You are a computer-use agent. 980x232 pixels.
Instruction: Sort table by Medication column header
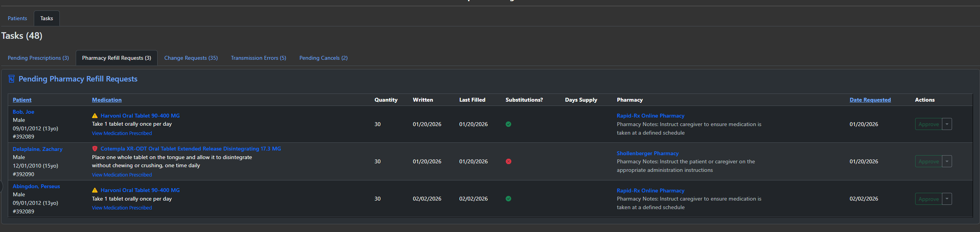point(107,100)
